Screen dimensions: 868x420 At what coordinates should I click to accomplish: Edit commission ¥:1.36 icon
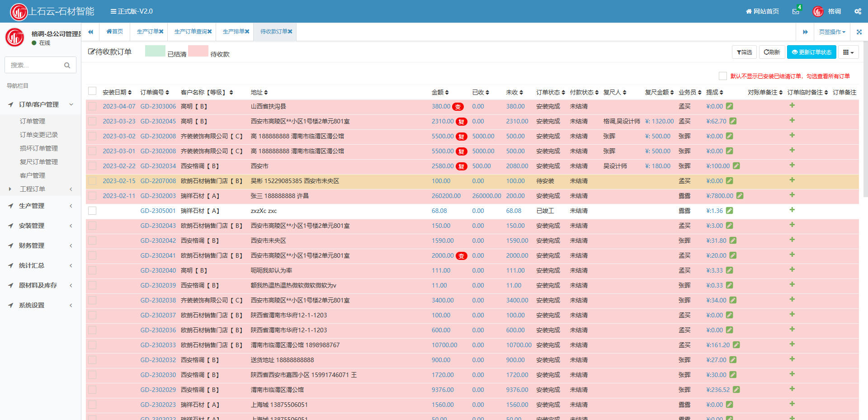729,211
